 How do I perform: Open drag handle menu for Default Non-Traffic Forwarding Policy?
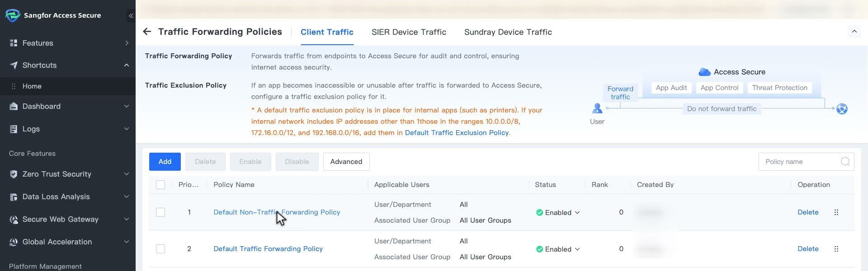836,212
